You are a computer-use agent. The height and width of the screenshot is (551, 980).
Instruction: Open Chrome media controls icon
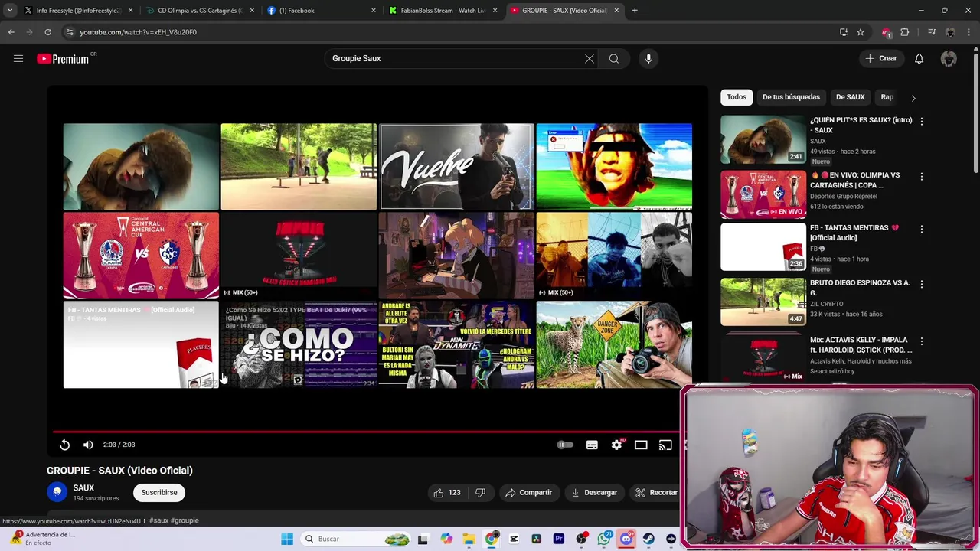931,32
